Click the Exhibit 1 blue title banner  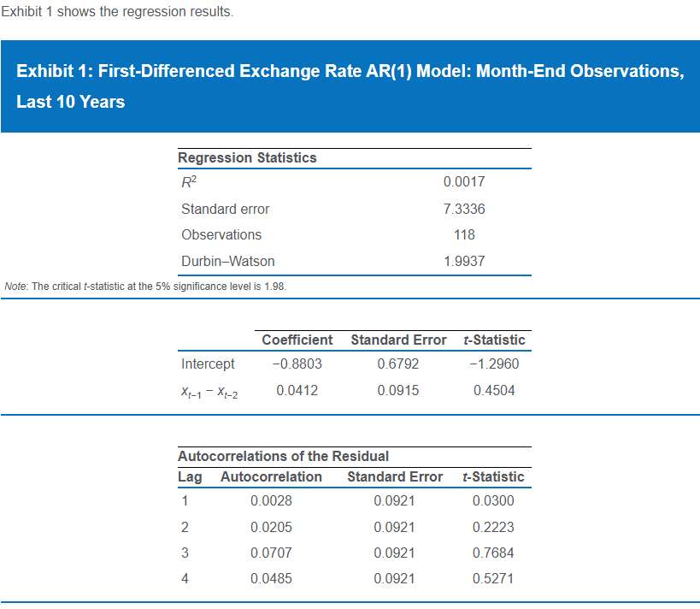coord(350,86)
